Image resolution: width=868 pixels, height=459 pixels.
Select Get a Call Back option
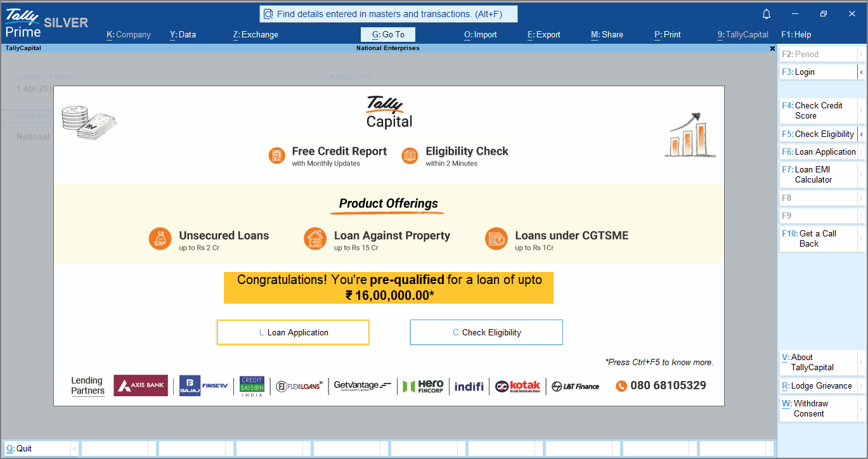coord(818,238)
